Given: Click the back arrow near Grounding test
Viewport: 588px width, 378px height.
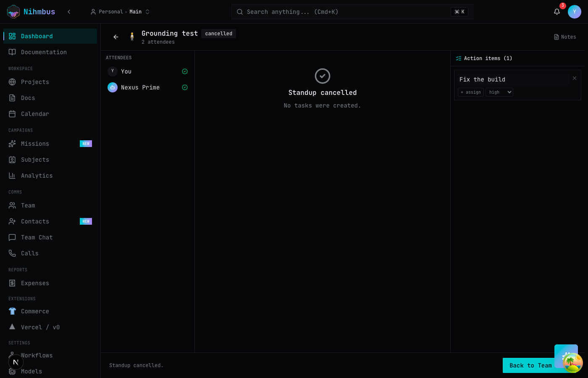Looking at the screenshot, I should [x=116, y=37].
